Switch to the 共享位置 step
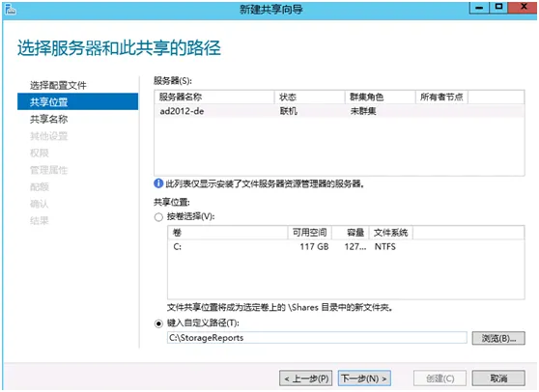This screenshot has width=539, height=392. click(77, 101)
